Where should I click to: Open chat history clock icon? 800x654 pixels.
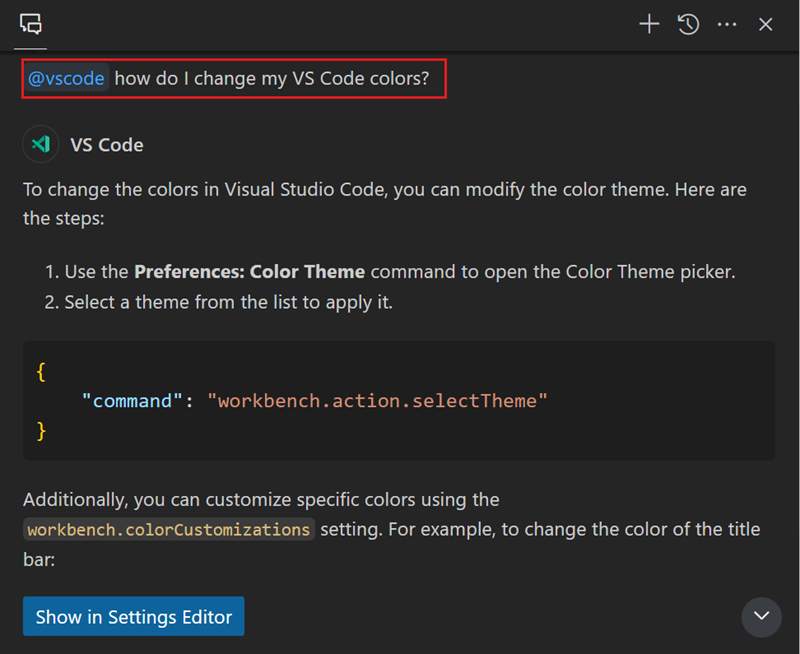(x=688, y=24)
